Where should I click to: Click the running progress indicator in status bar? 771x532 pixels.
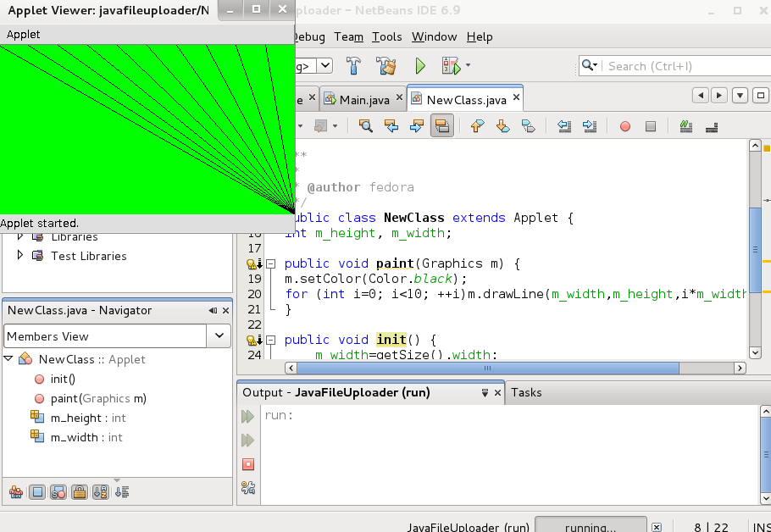click(591, 527)
